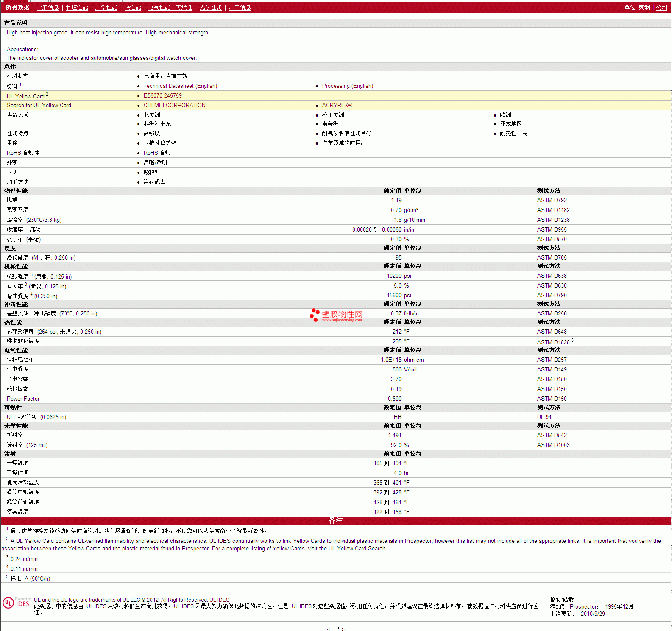Select the 所有数据 tab
The height and width of the screenshot is (631, 672).
click(x=17, y=7)
